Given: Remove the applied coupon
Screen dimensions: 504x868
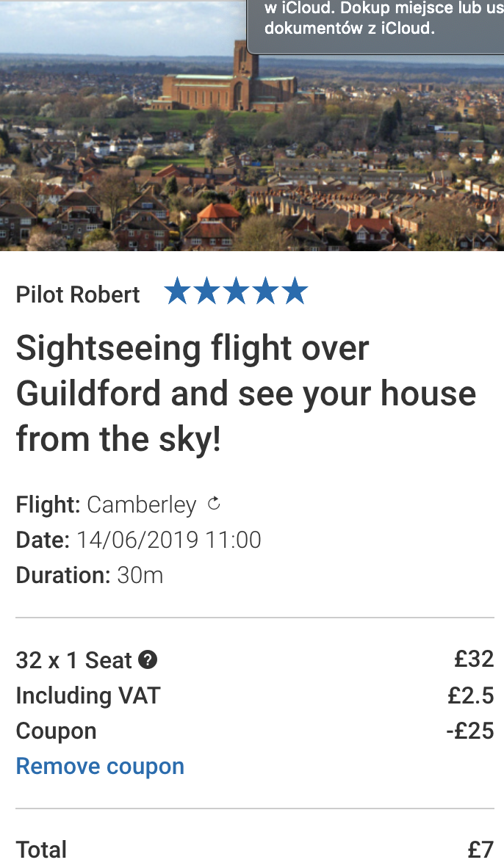Looking at the screenshot, I should (x=100, y=767).
